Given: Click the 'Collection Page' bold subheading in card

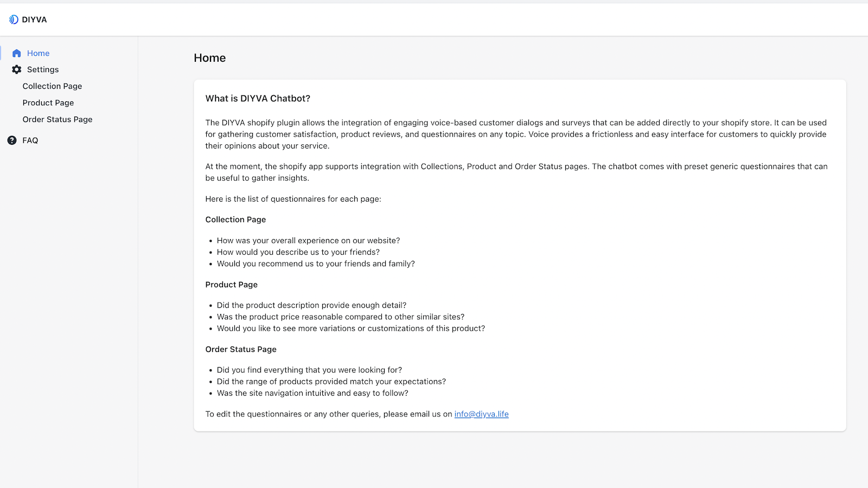Looking at the screenshot, I should tap(235, 220).
